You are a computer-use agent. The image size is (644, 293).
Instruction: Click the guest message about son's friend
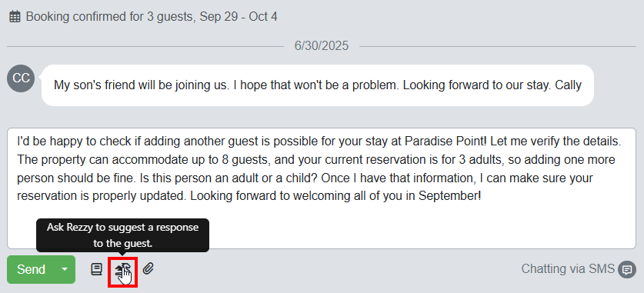tap(318, 85)
